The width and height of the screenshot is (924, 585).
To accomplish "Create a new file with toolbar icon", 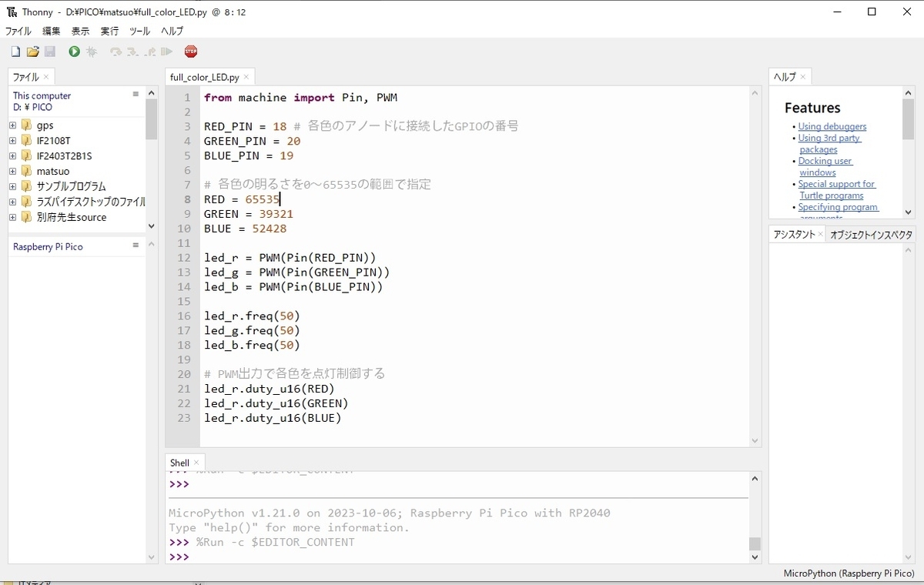I will click(15, 52).
